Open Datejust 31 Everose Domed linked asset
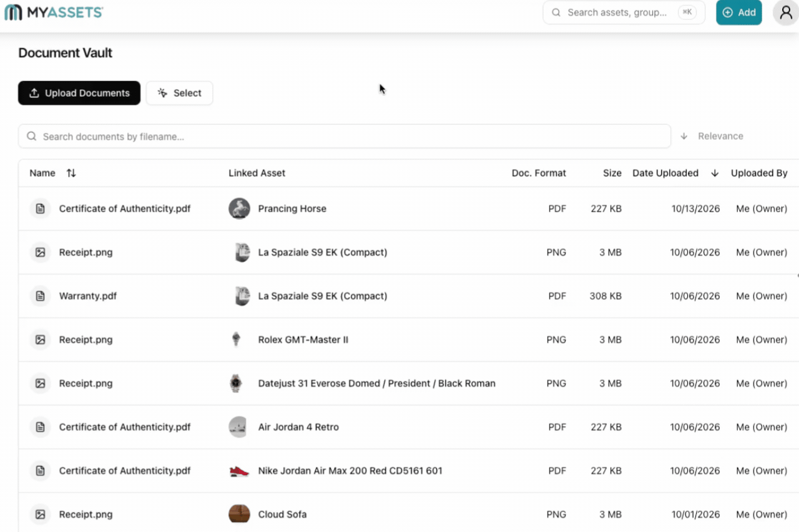This screenshot has height=532, width=799. tap(376, 384)
